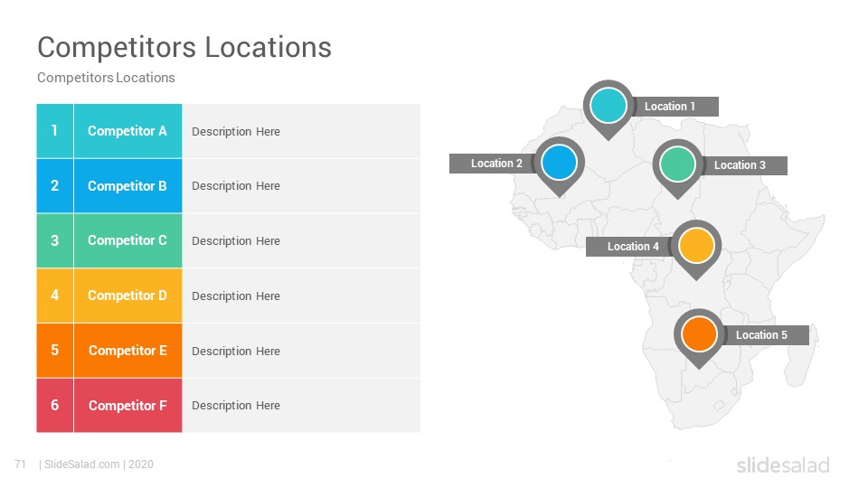This screenshot has width=868, height=488.
Task: Select the Location 1 label
Action: [x=675, y=107]
